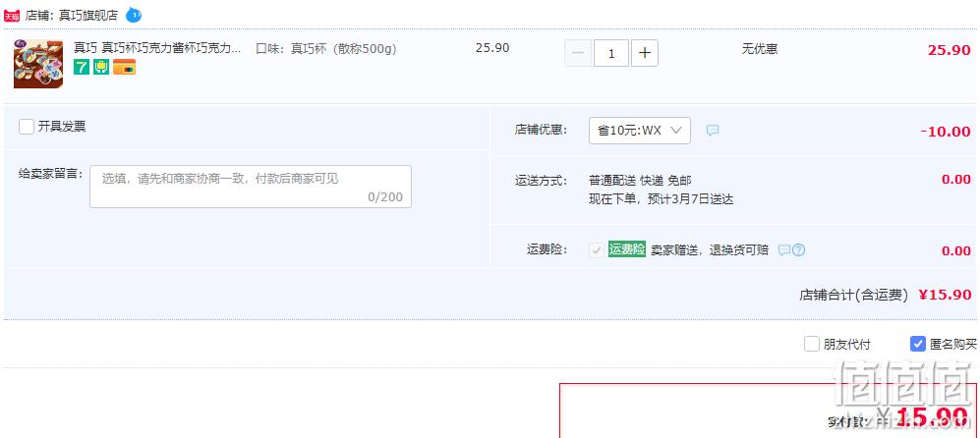Click the -10.00 discount amount
This screenshot has width=980, height=438.
click(x=945, y=132)
